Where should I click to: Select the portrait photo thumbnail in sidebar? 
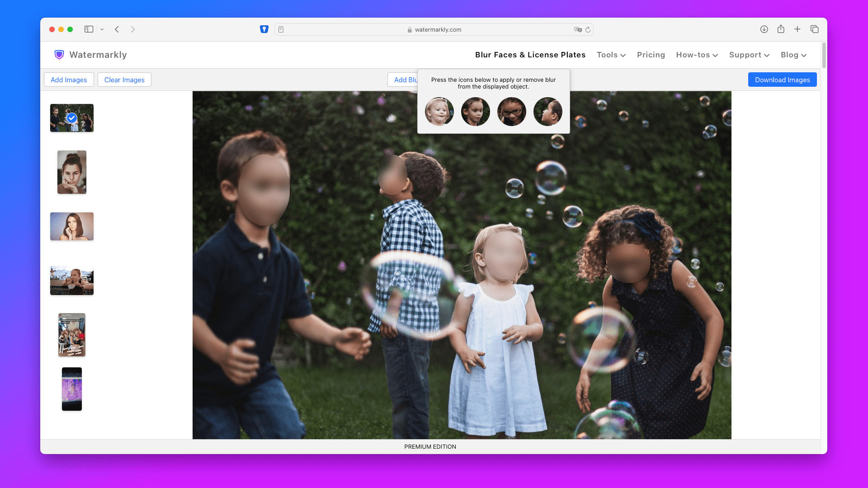[71, 172]
